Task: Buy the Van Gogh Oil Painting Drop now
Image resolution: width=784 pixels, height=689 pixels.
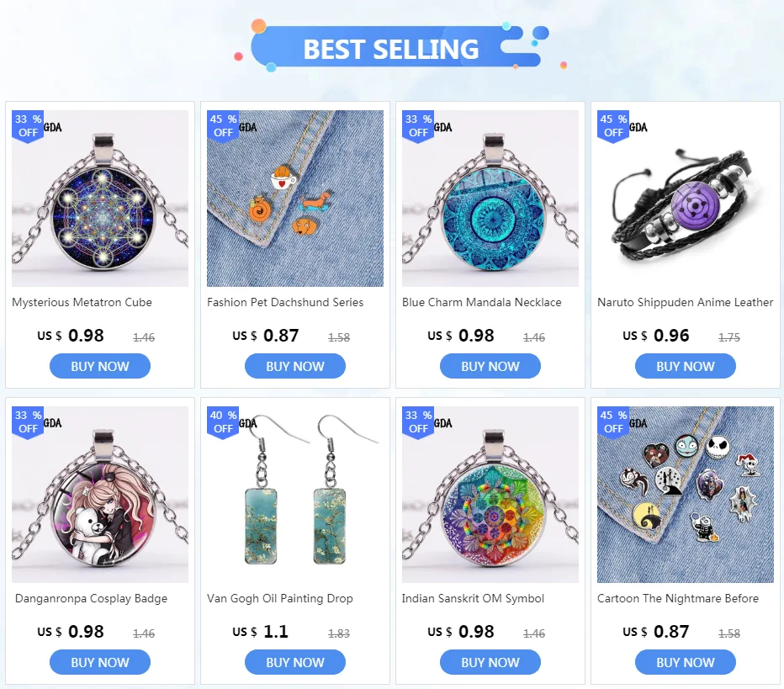Action: point(295,662)
